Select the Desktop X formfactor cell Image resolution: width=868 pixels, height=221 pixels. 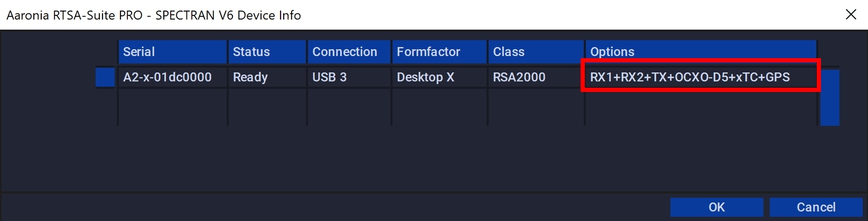[x=440, y=77]
